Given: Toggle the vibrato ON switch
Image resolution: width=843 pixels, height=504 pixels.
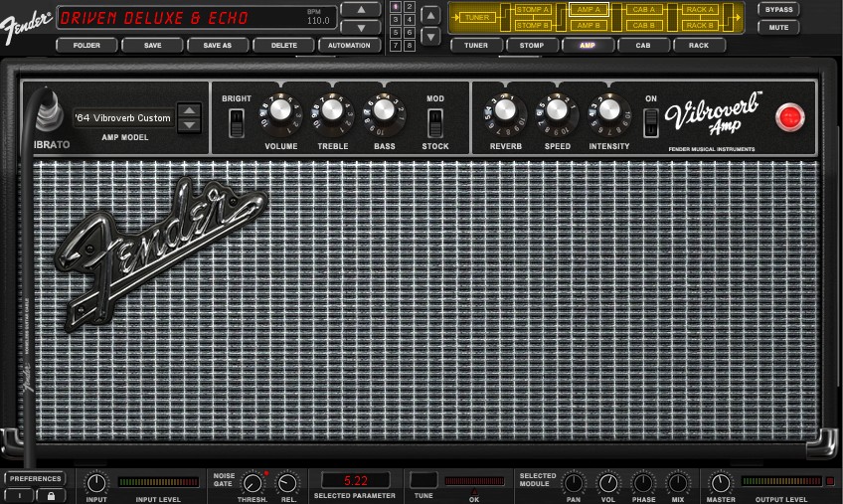Looking at the screenshot, I should (x=650, y=123).
